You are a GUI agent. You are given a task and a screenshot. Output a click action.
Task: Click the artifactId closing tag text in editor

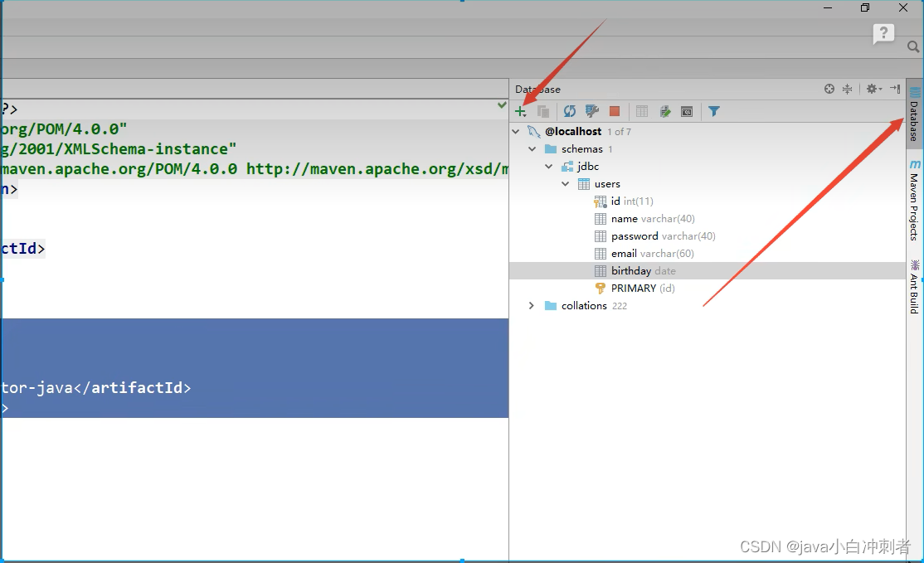pos(136,387)
